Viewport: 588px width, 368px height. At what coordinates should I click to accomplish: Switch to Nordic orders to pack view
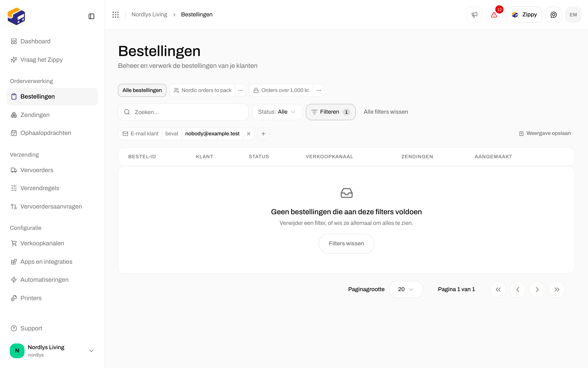point(202,90)
